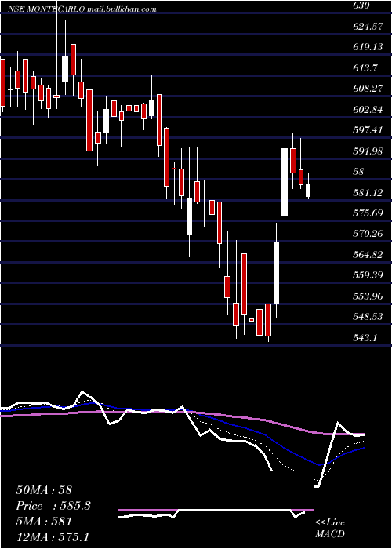This screenshot has width=392, height=549.
Task: Click the 50MA value readout
Action: point(44,490)
